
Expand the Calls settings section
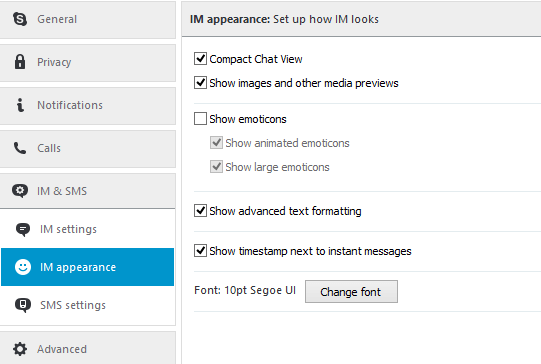(88, 149)
